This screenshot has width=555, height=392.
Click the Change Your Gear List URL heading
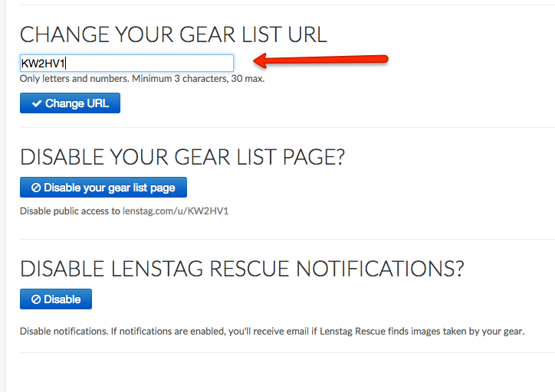[x=173, y=34]
